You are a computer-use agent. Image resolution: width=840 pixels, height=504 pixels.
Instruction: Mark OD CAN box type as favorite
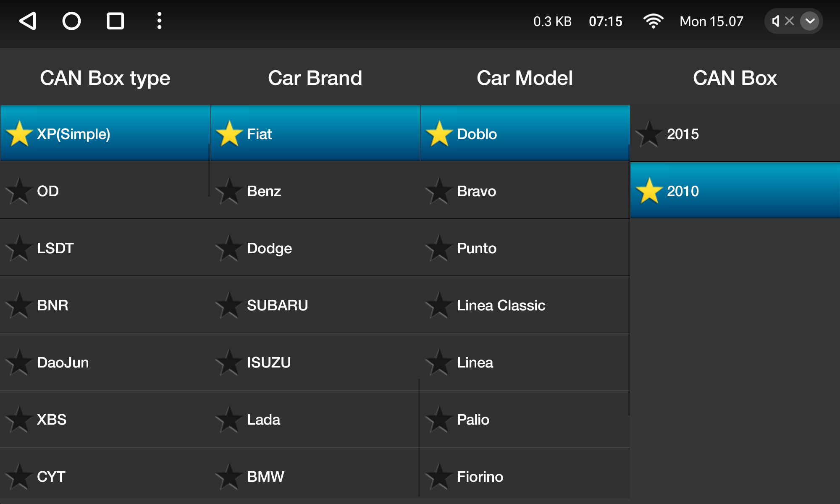pyautogui.click(x=19, y=191)
